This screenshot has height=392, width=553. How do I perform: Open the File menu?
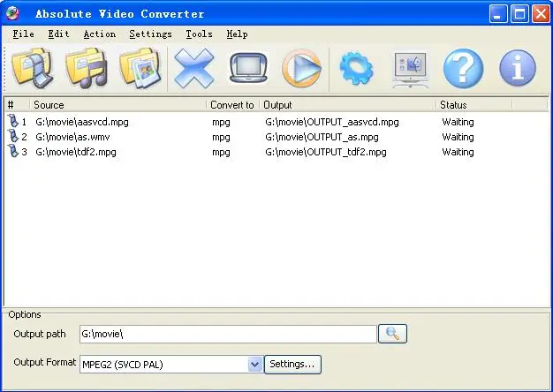coord(24,34)
